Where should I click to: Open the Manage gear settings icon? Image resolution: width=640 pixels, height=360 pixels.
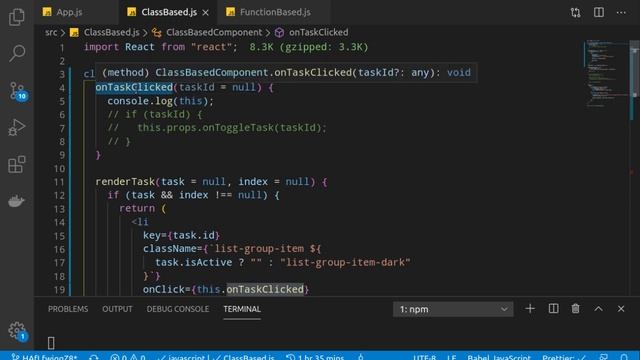pyautogui.click(x=17, y=331)
